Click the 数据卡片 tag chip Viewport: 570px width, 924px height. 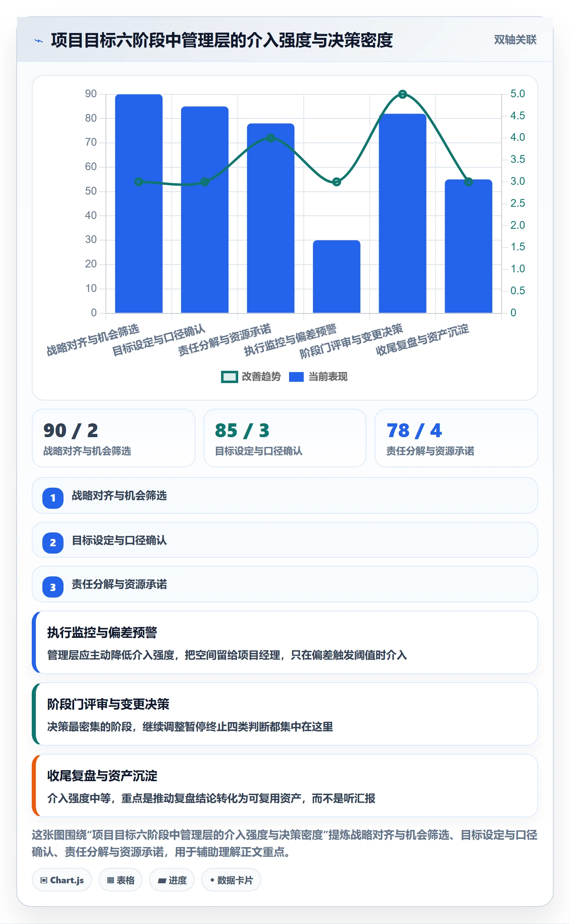point(231,880)
